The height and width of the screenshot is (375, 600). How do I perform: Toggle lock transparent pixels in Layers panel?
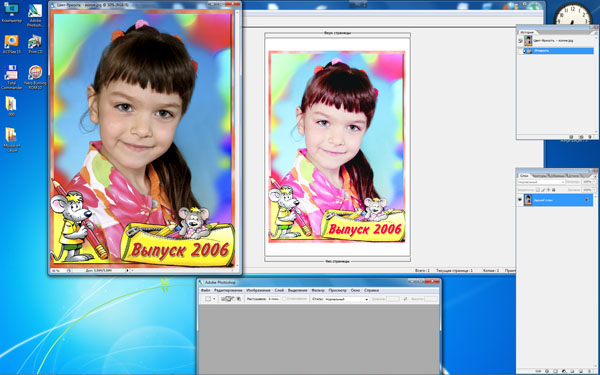pos(538,190)
